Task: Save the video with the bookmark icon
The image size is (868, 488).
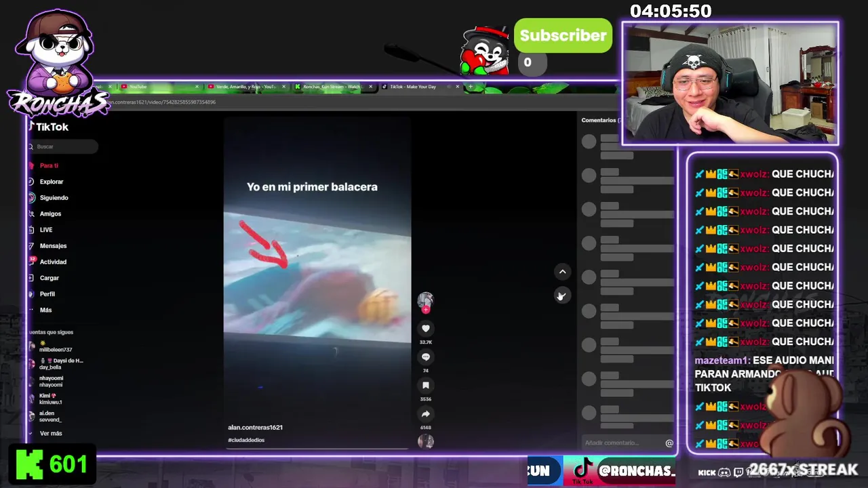Action: point(426,386)
